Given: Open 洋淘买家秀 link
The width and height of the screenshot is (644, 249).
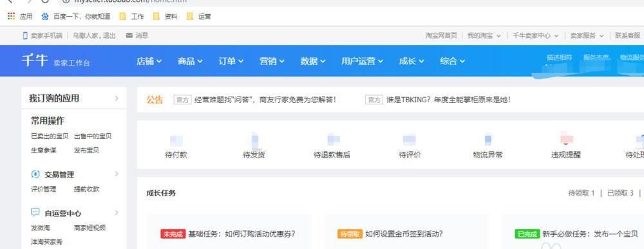Looking at the screenshot, I should [x=47, y=242].
